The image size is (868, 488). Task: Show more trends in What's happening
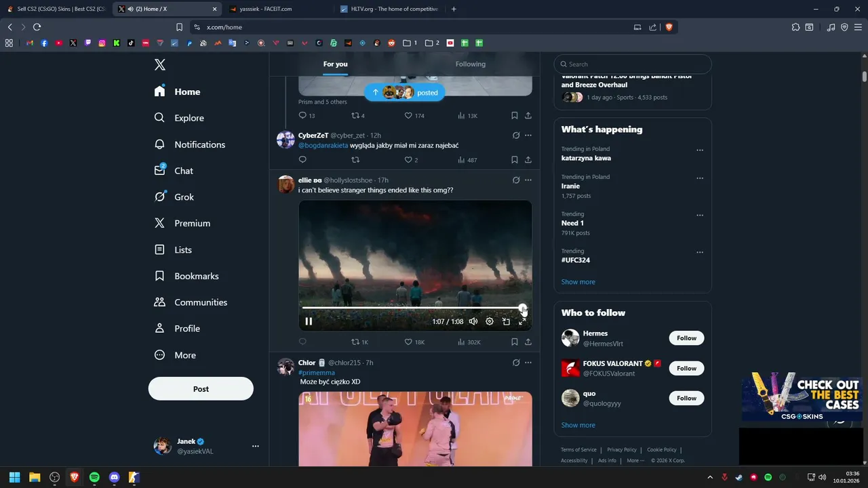point(578,282)
